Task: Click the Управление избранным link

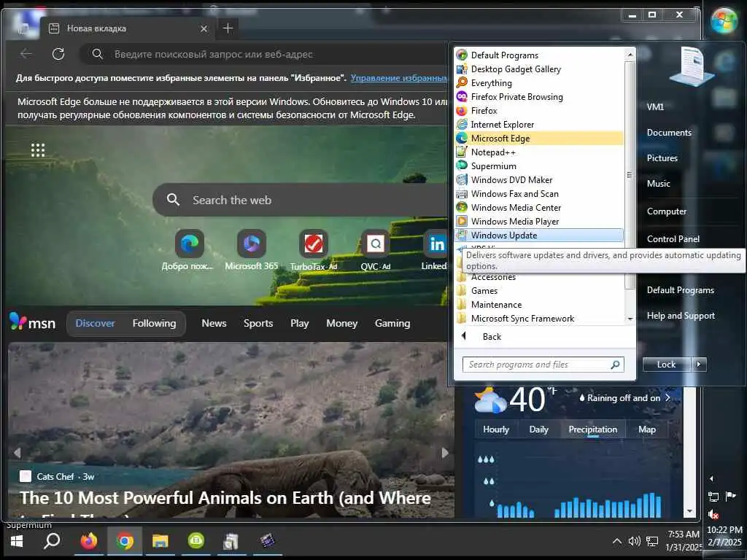Action: click(399, 78)
